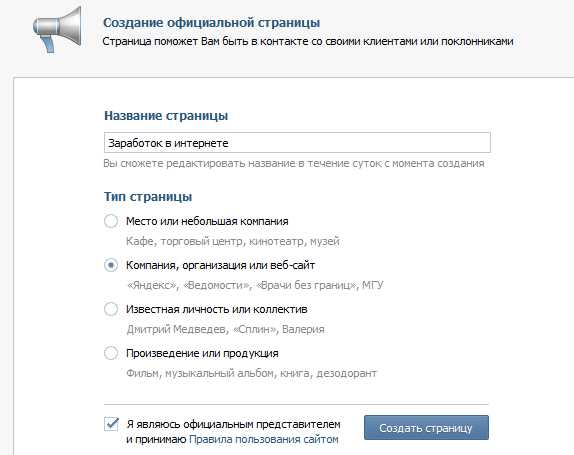The width and height of the screenshot is (574, 455).
Task: Click the 'Создать страницу' button
Action: 426,428
